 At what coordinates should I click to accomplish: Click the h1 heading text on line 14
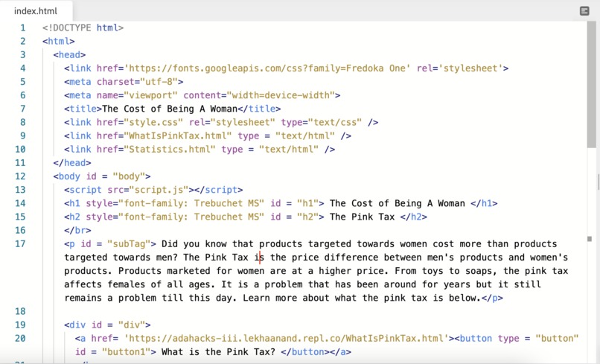[x=398, y=203]
